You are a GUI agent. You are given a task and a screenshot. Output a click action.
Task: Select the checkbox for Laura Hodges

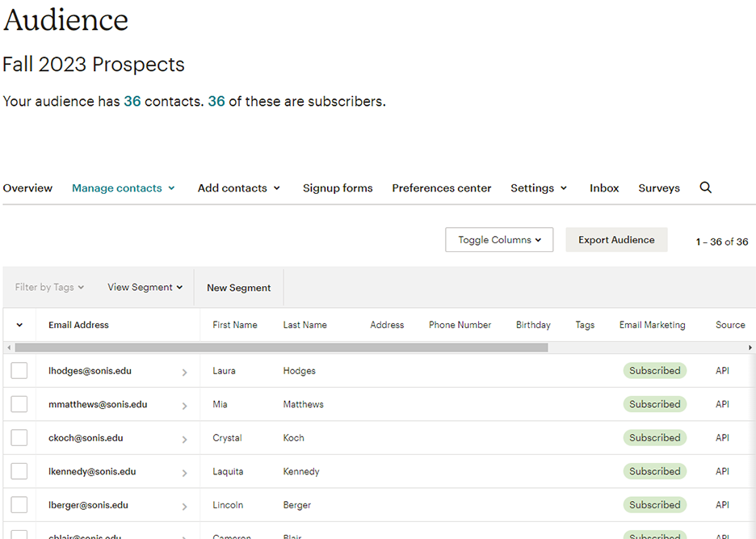tap(19, 370)
